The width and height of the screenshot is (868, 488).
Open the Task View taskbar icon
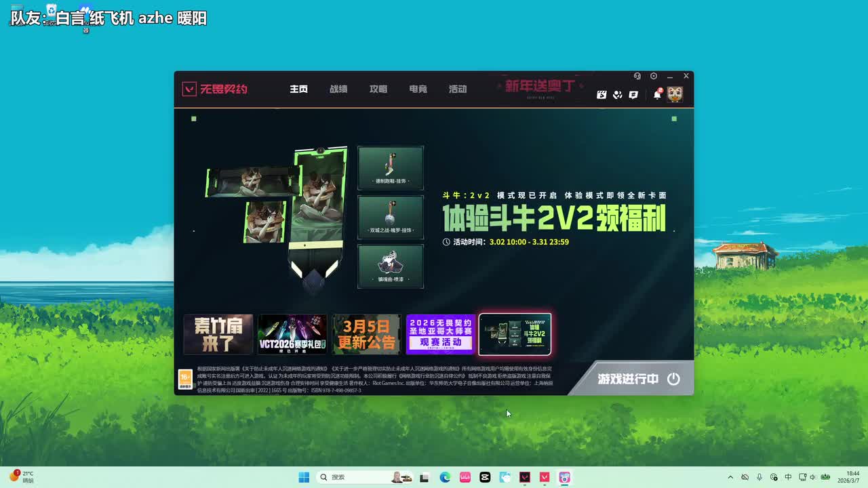pyautogui.click(x=425, y=477)
